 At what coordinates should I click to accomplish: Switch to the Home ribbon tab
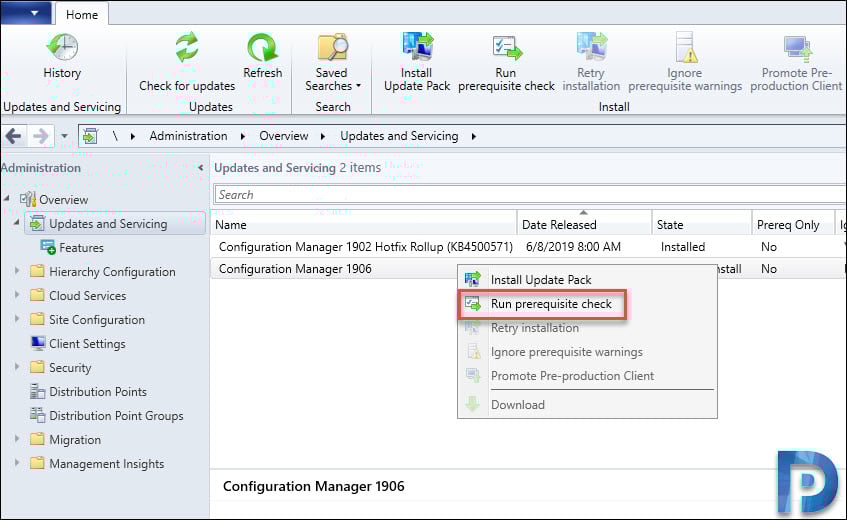click(x=82, y=15)
